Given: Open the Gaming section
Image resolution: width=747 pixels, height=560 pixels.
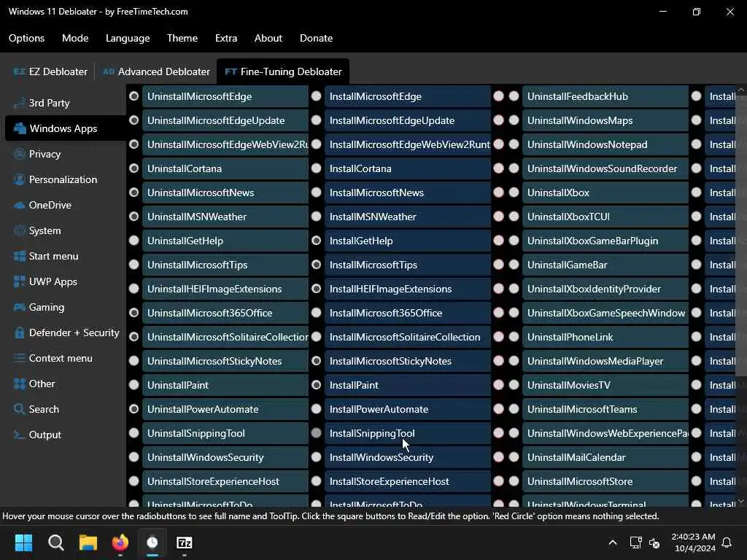Looking at the screenshot, I should [x=39, y=307].
